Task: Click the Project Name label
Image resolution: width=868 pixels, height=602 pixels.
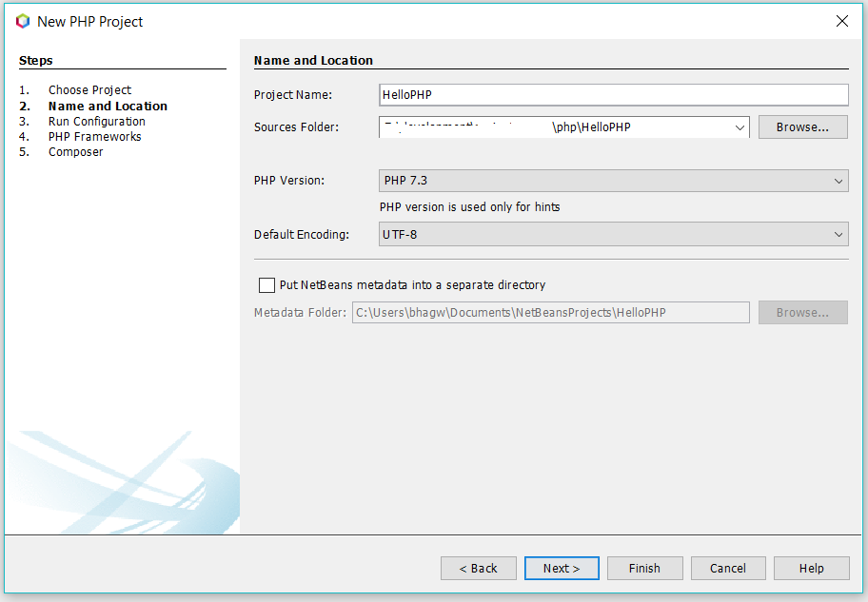Action: (293, 94)
